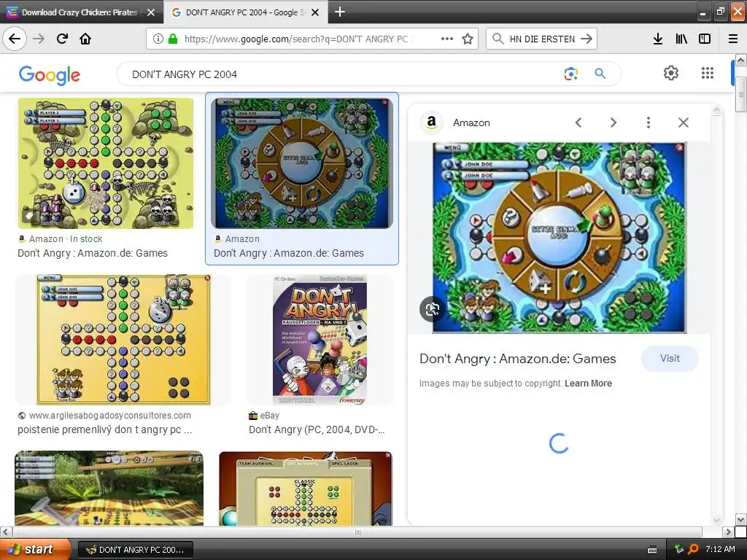Click the large preview image

coord(560,238)
